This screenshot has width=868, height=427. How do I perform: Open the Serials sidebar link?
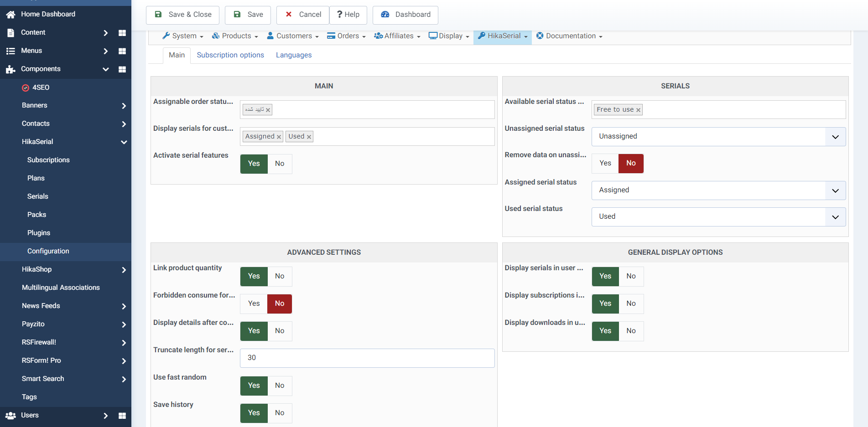click(x=38, y=196)
